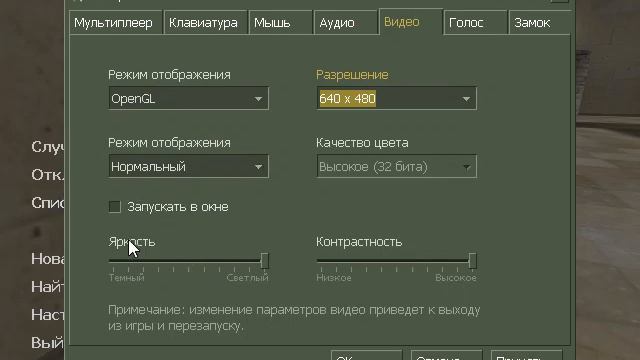Image resolution: width=640 pixels, height=360 pixels.
Task: Click the Качество цвета label
Action: pos(362,143)
